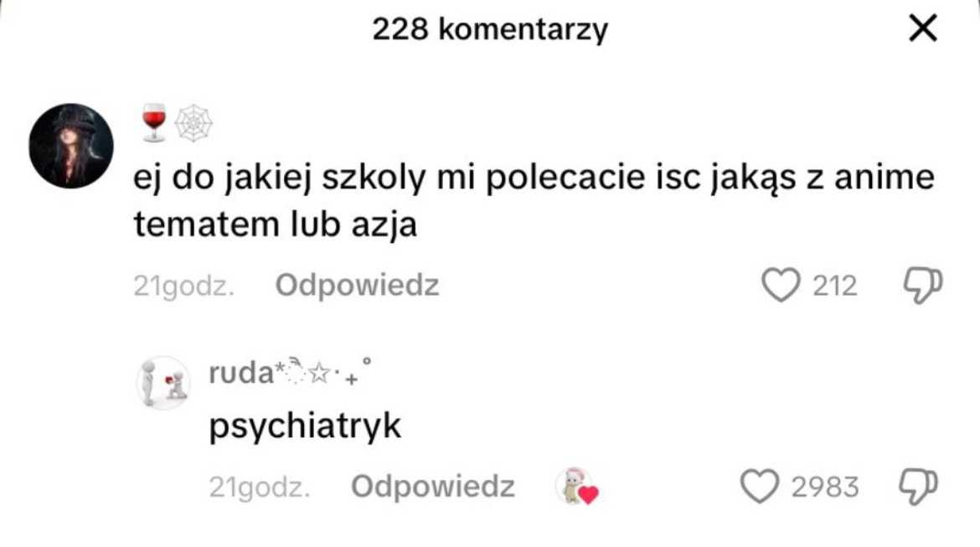This screenshot has height=547, width=980.
Task: Reply to the anime school comment via Odpowiedz
Action: 357,286
